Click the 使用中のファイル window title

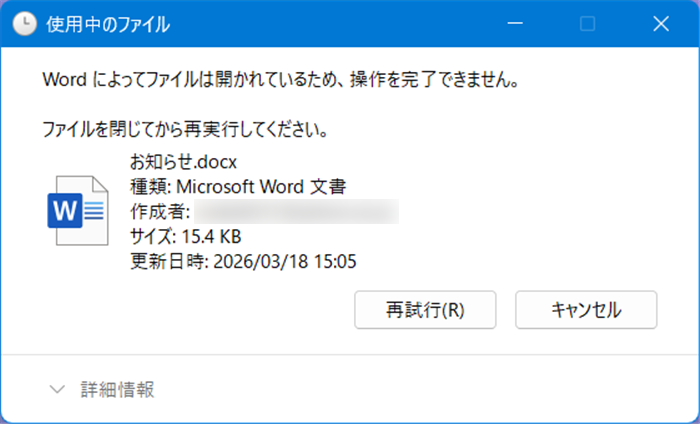point(108,24)
